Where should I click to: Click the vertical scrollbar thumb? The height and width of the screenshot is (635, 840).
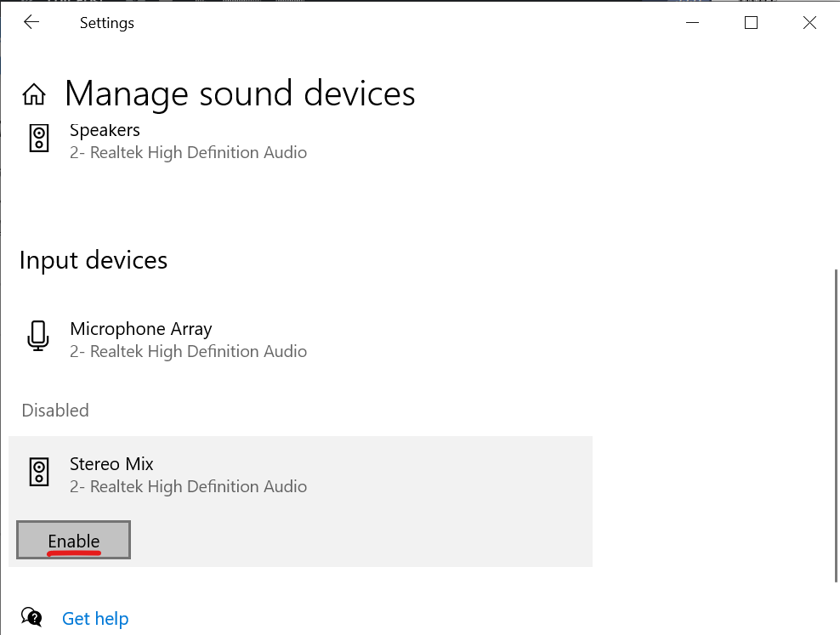[836, 425]
